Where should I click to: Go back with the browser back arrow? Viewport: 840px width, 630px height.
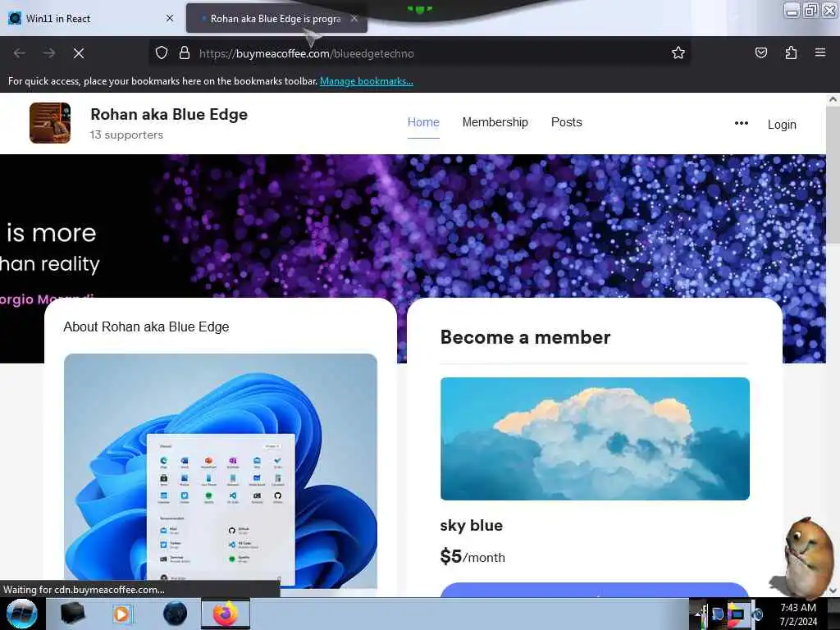tap(20, 53)
